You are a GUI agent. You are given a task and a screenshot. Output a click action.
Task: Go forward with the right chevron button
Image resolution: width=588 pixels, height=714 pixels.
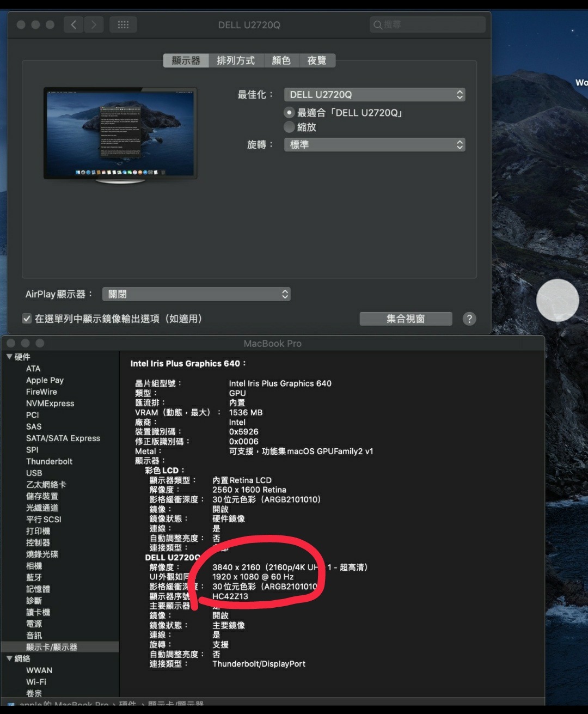[x=94, y=25]
